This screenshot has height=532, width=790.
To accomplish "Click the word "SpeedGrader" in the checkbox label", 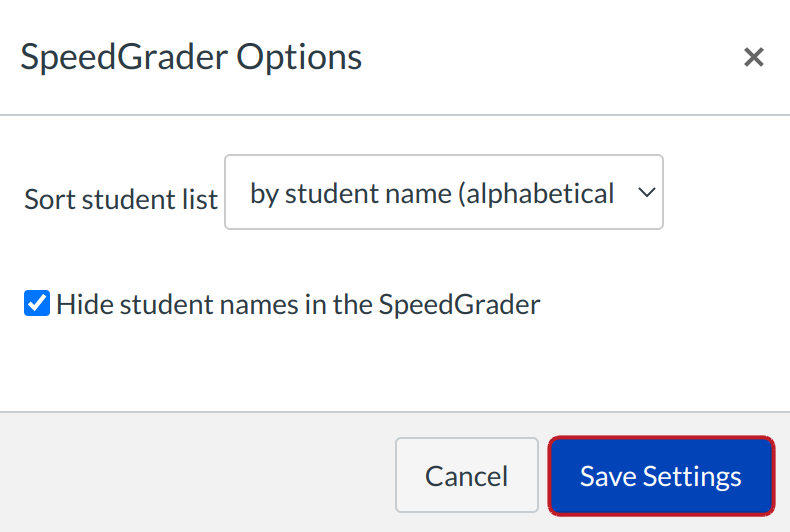I will (x=459, y=304).
